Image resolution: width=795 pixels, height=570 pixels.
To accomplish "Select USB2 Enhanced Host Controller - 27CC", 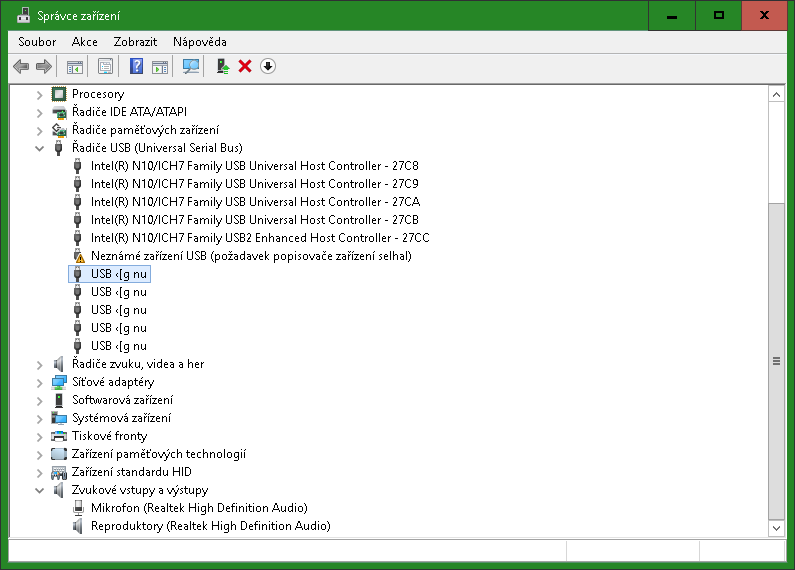I will click(x=260, y=238).
